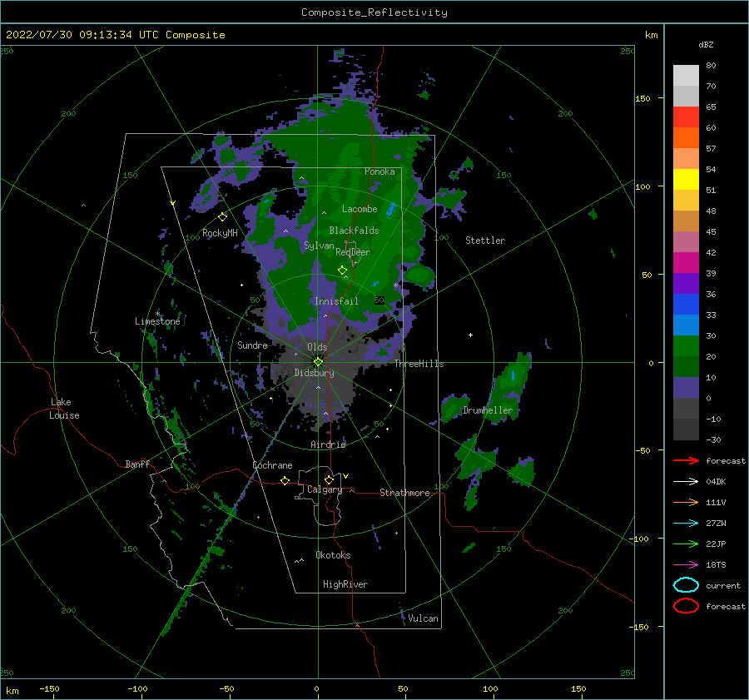The height and width of the screenshot is (700, 749).
Task: Select the magenta 42-39 dBZ band
Action: point(686,262)
